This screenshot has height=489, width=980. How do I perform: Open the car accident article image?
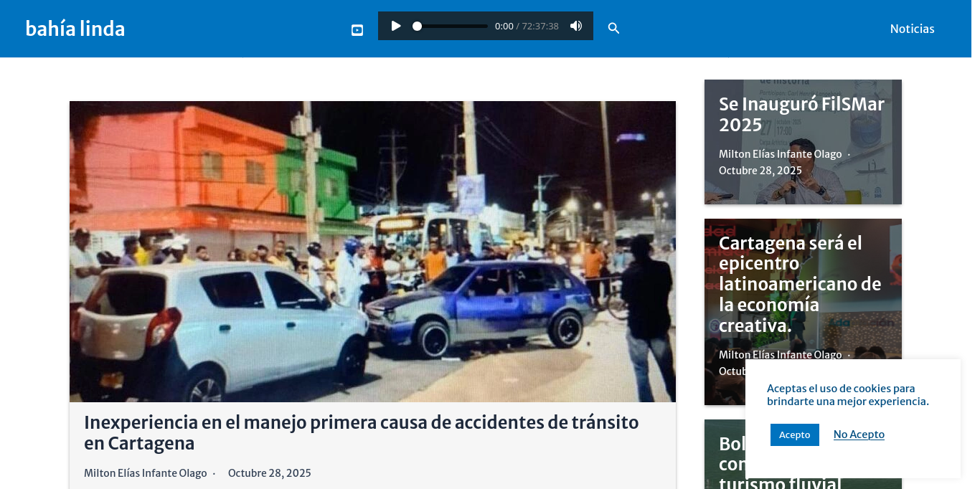point(372,251)
